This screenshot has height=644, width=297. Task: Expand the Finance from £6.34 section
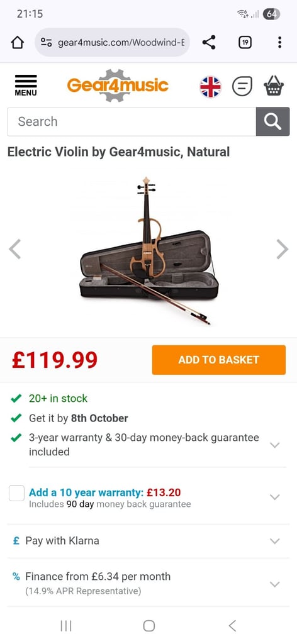pos(148,583)
